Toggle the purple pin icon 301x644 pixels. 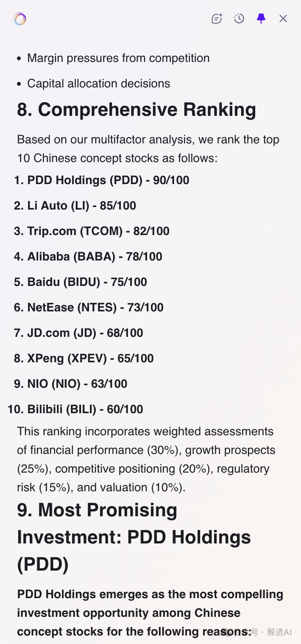261,19
